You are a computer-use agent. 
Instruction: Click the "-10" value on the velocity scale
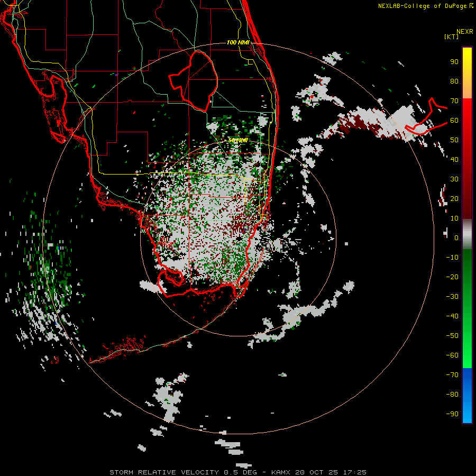452,258
